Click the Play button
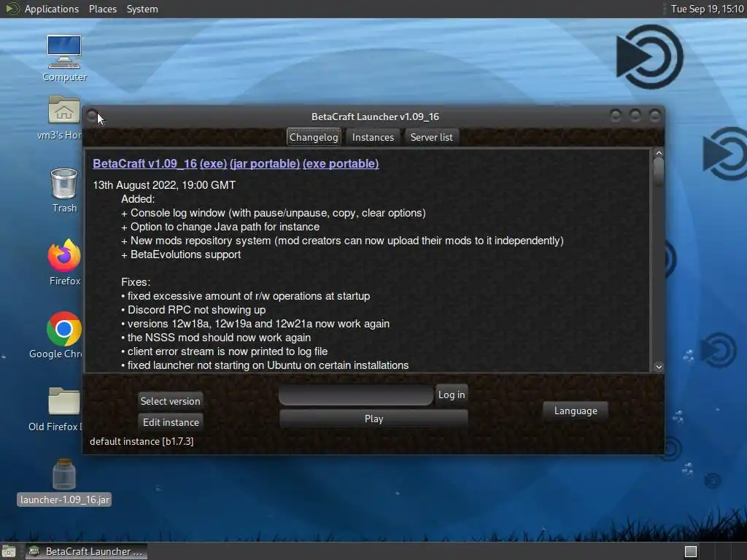Screen dimensions: 747x560 point(373,419)
